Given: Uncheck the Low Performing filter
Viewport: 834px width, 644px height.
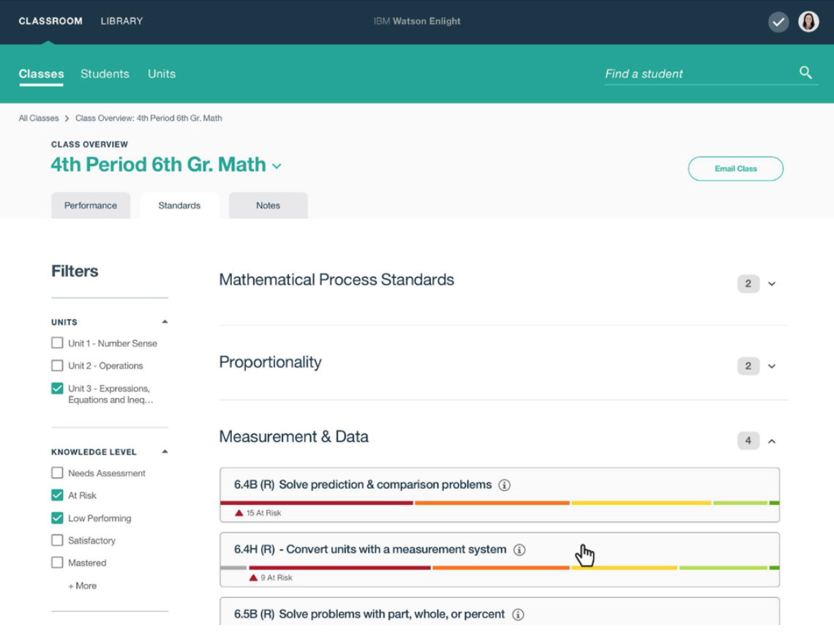Looking at the screenshot, I should 57,518.
